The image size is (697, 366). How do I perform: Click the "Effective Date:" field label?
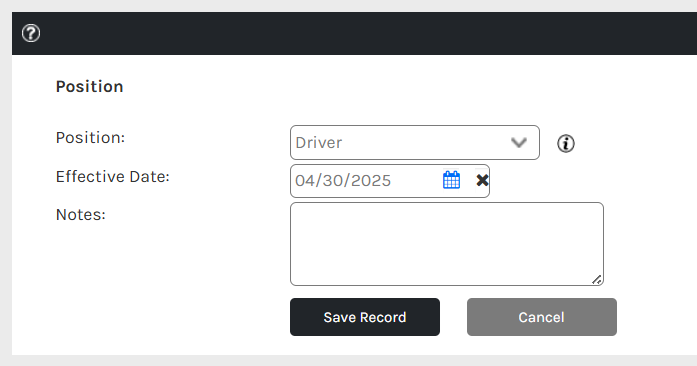112,177
